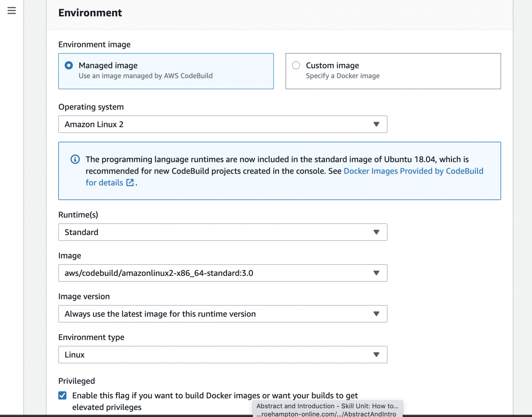532x417 pixels.
Task: Open the Image dropdown
Action: click(x=376, y=273)
